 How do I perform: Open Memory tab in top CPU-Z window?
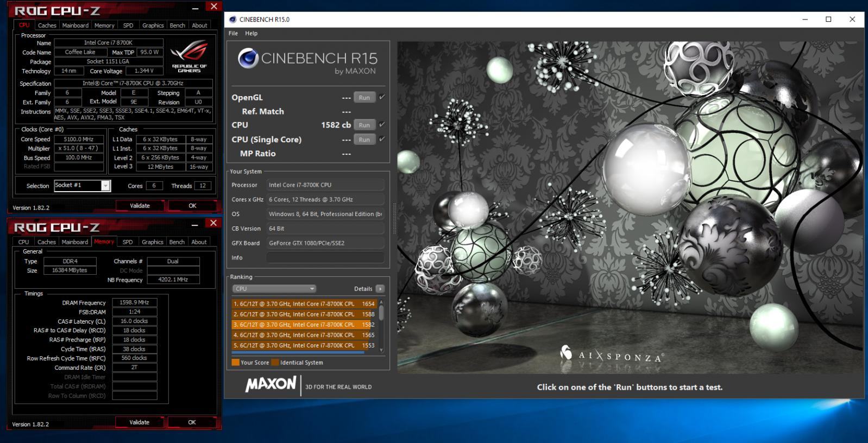pos(104,26)
